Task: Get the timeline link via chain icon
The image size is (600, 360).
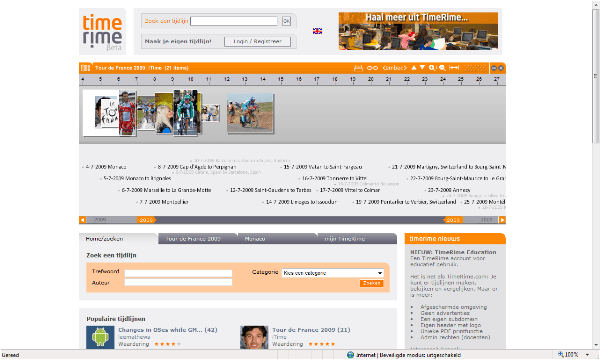Action: pyautogui.click(x=372, y=68)
